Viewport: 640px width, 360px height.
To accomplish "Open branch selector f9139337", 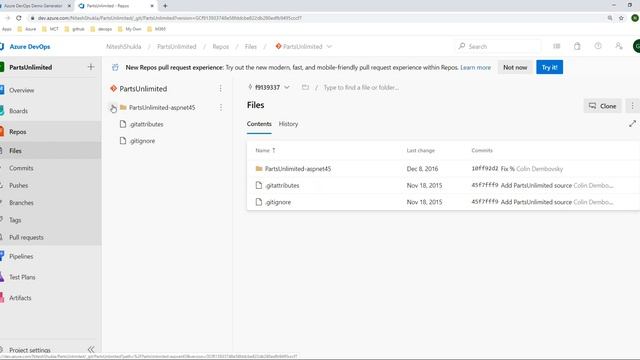I will [269, 87].
